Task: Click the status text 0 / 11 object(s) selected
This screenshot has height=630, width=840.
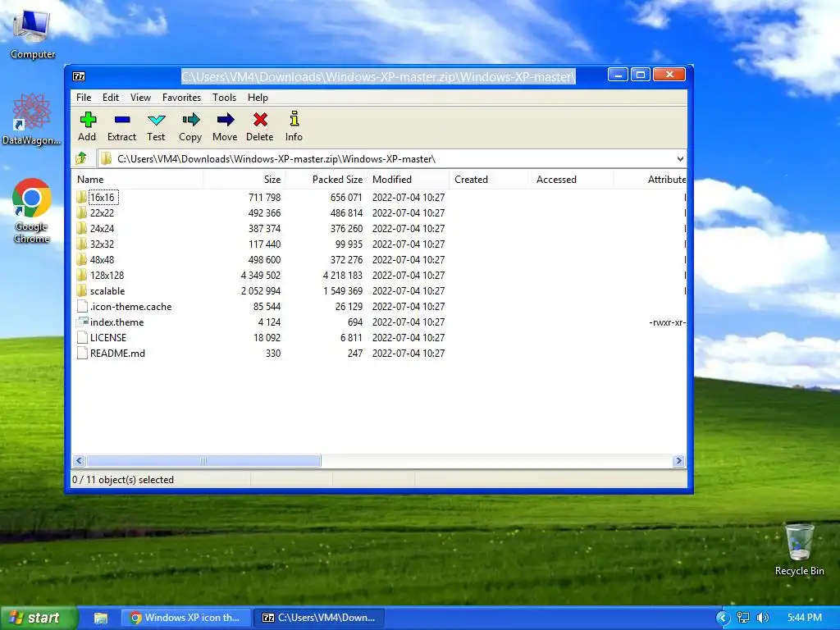Action: (123, 479)
